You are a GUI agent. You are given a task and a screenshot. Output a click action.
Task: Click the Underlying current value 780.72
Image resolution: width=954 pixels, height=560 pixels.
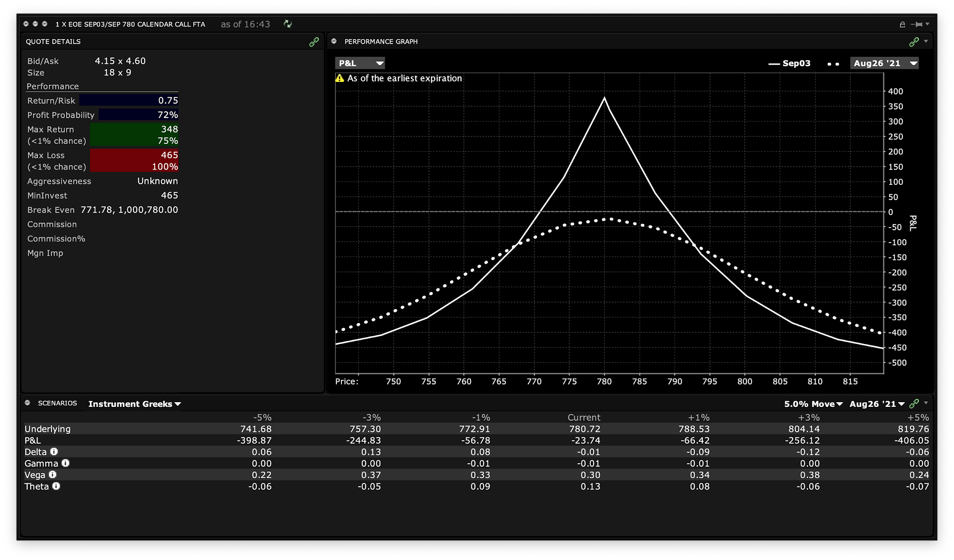click(585, 429)
